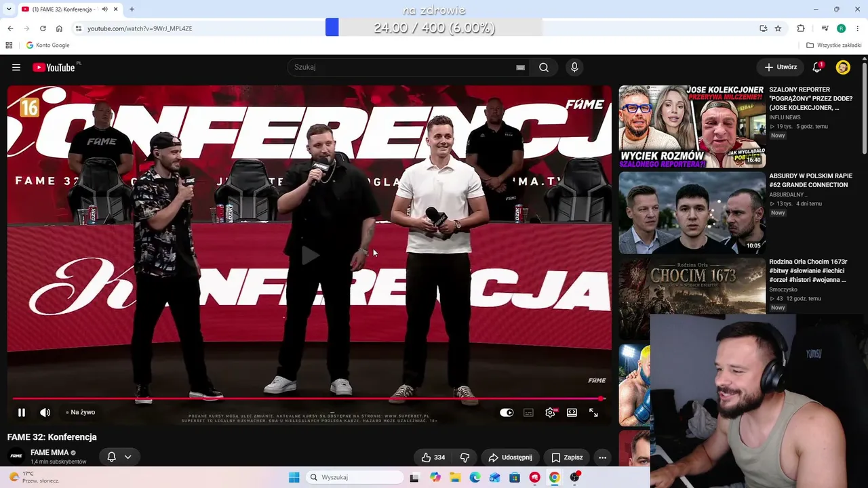The image size is (868, 488).
Task: Open the Chrome extensions puzzle menu
Action: point(801,28)
